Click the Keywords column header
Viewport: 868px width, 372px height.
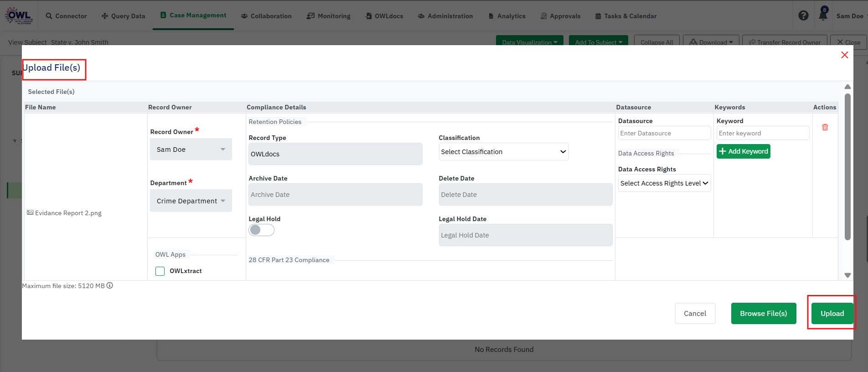click(730, 107)
